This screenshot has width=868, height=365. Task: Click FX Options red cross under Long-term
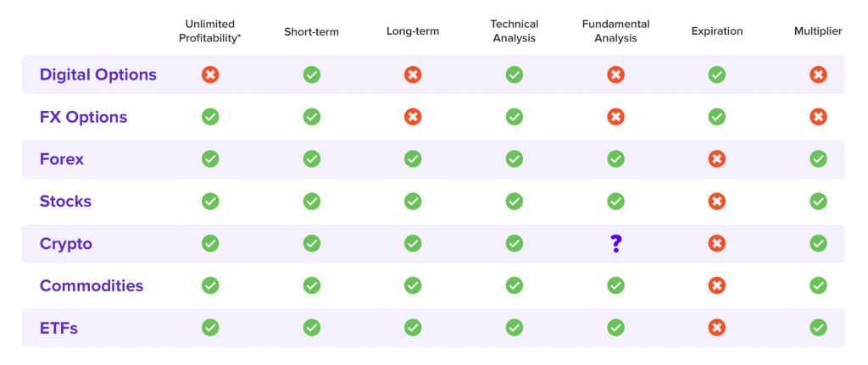[x=413, y=117]
